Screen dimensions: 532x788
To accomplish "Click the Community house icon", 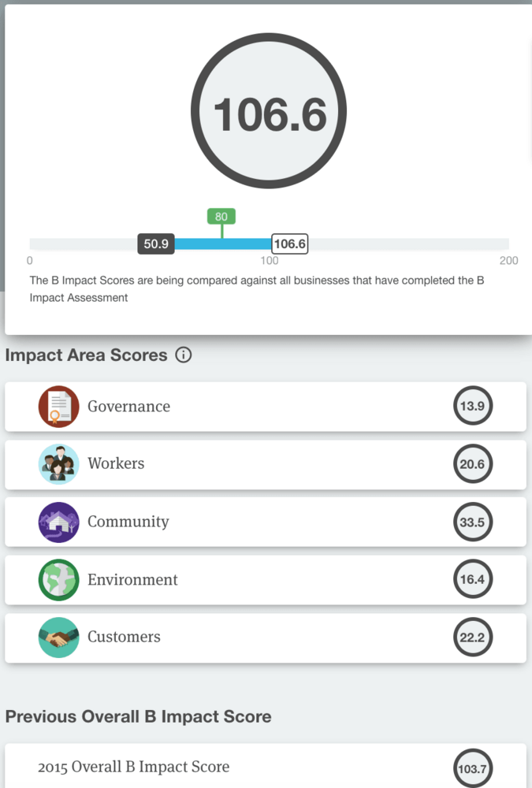I will 58,522.
